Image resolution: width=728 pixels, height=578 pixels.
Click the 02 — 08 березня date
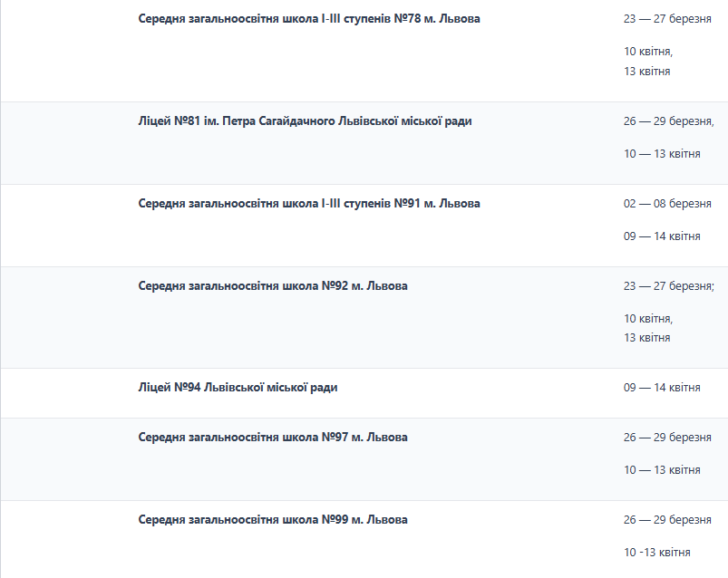pos(667,204)
